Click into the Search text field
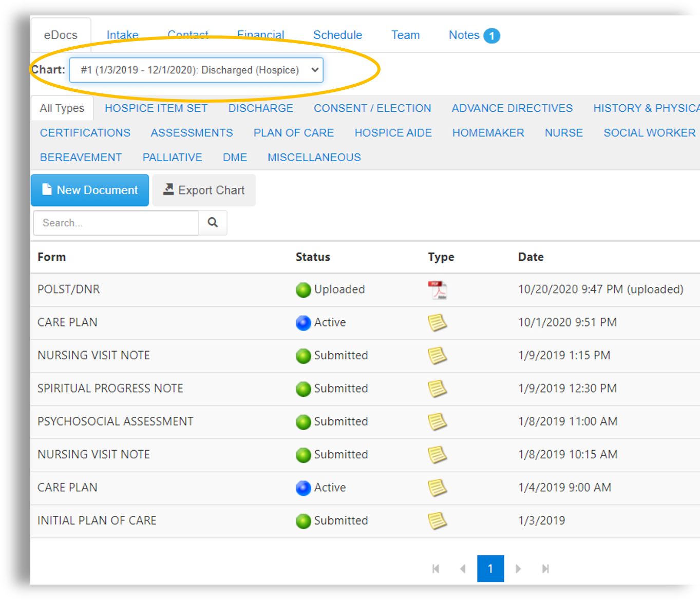Viewport: 700px width, 600px height. 116,223
